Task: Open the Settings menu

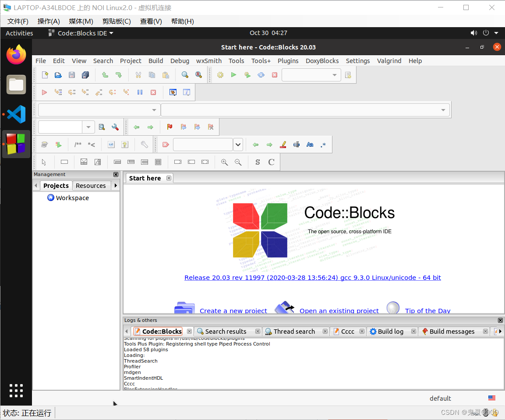Action: click(x=358, y=61)
